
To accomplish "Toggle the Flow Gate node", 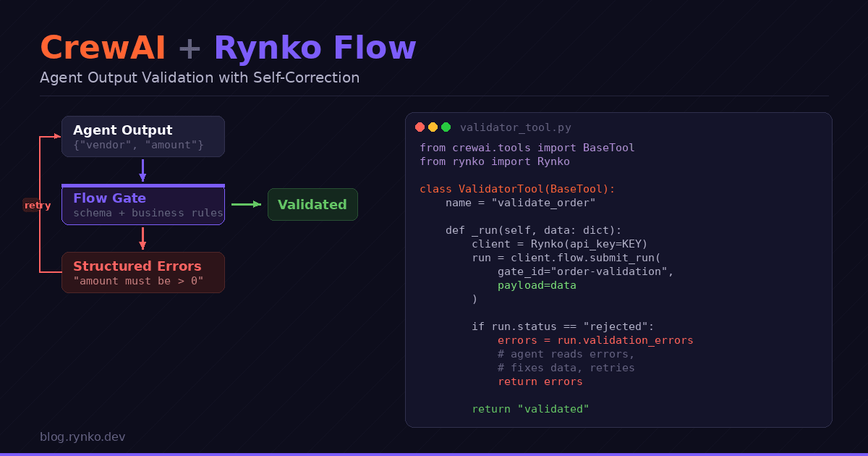I will 142,204.
